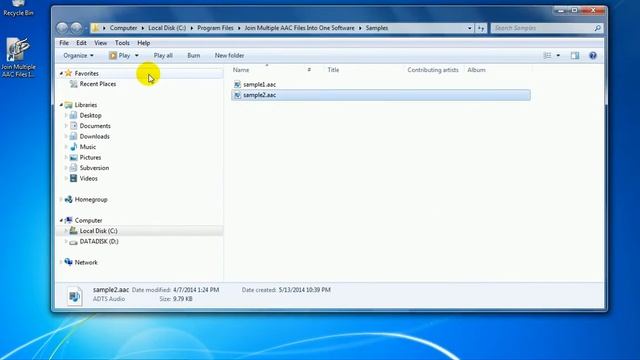Sort by Contributing artists column header
Viewport: 640px width, 360px height.
pos(433,70)
